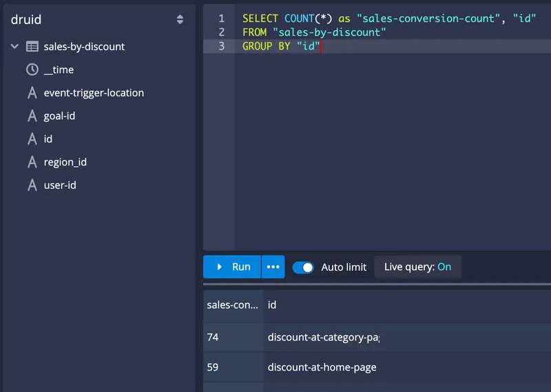Select the user-id column
This screenshot has width=551, height=392.
(60, 185)
